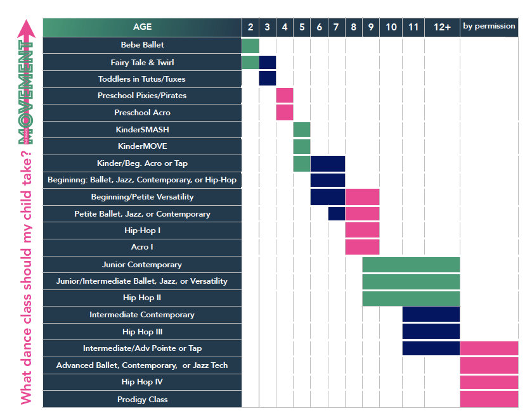This screenshot has height=418, width=532.
Task: Click pink bar in Acro I row
Action: pos(362,247)
